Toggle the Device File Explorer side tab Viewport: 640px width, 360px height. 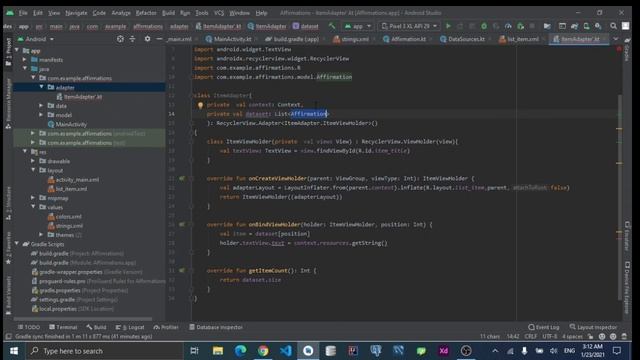coord(627,288)
